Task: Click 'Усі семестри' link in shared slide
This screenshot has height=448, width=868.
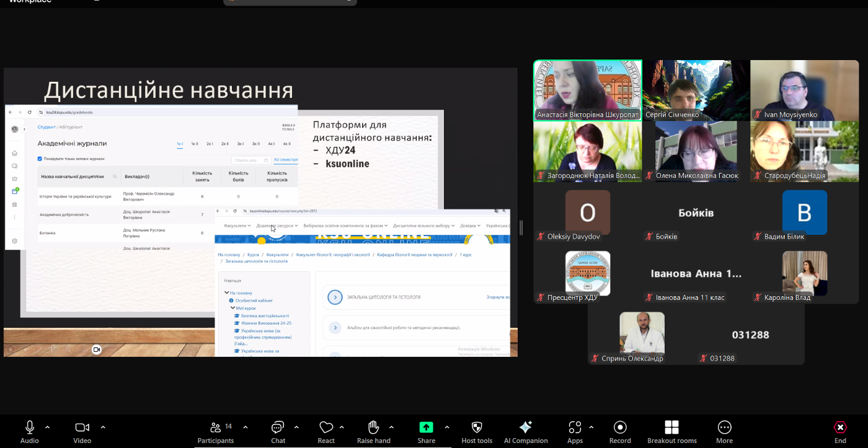Action: click(285, 160)
